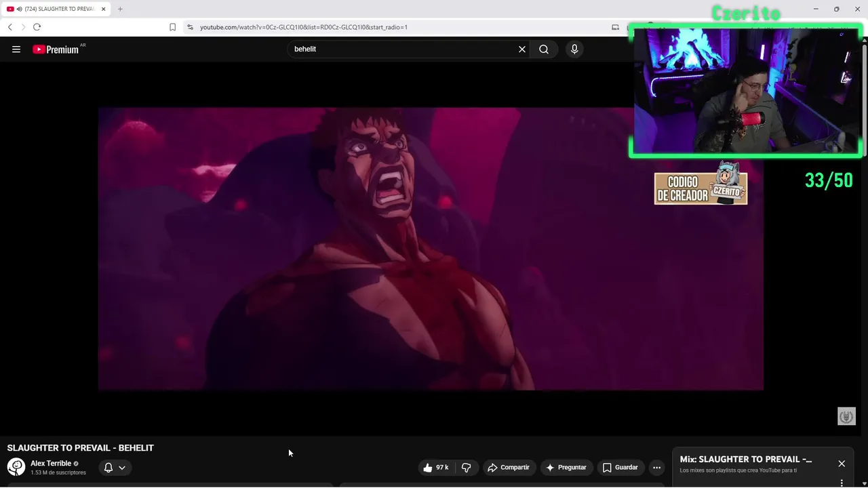The width and height of the screenshot is (868, 488).
Task: Clear the search box text
Action: click(522, 49)
